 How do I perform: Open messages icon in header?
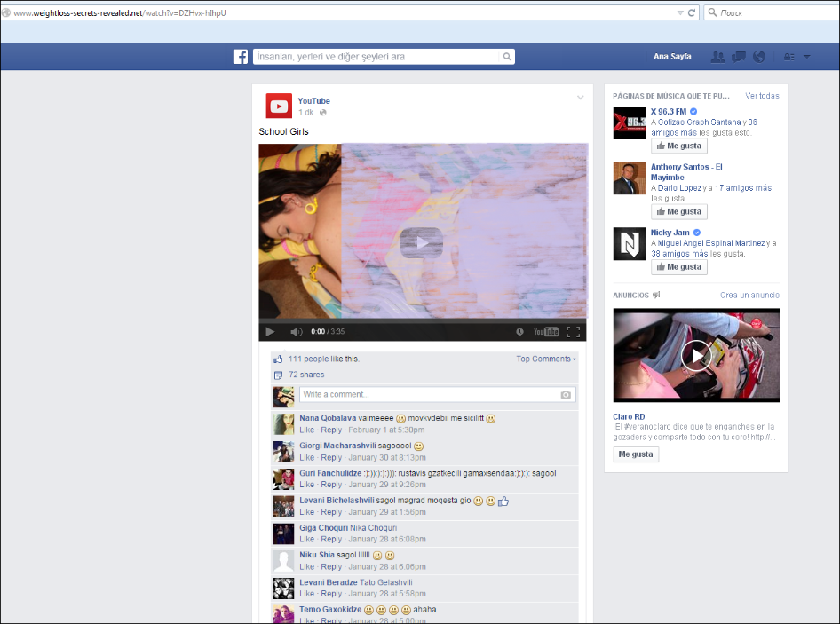(739, 57)
